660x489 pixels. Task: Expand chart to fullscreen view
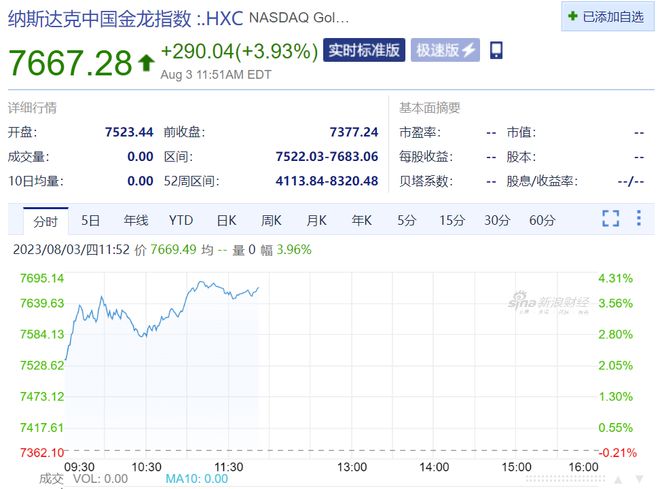pos(610,218)
